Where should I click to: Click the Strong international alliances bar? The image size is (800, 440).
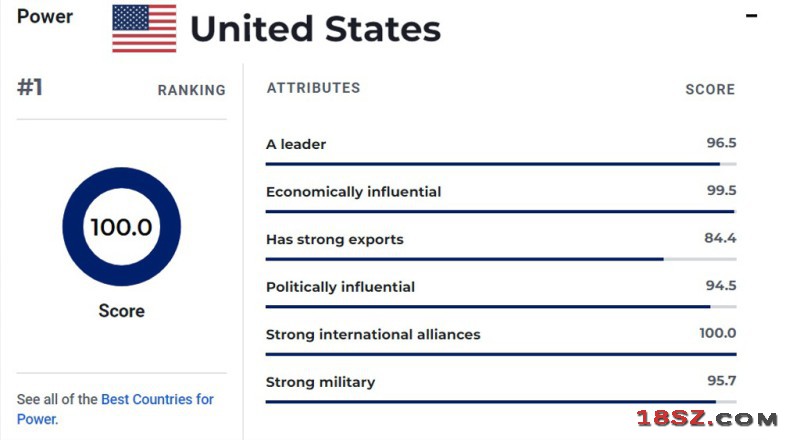coord(501,354)
